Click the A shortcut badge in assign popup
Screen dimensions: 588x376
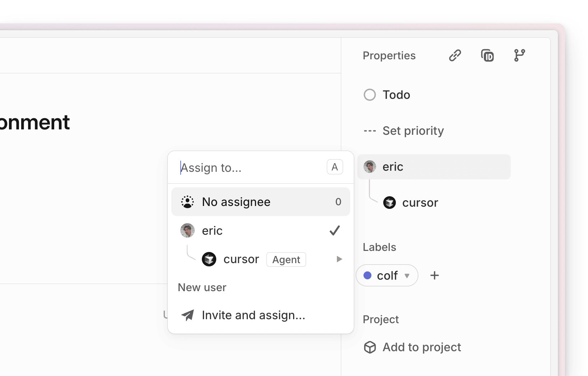pyautogui.click(x=334, y=166)
